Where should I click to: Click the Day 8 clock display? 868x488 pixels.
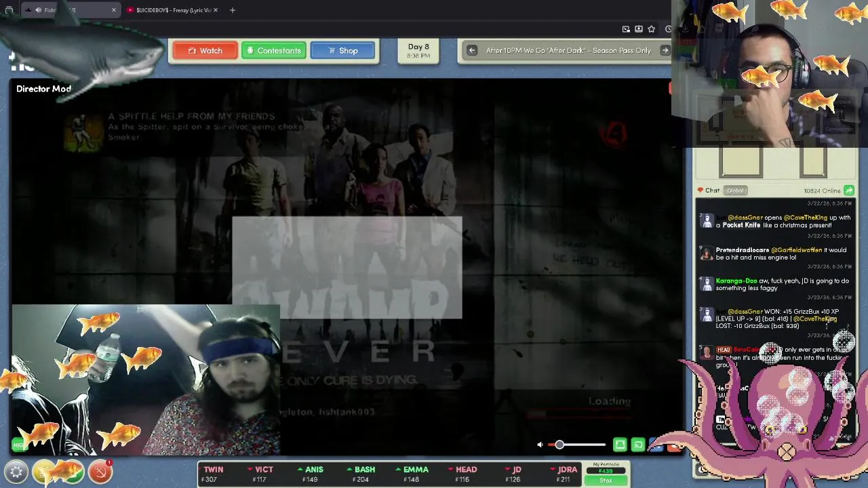418,51
